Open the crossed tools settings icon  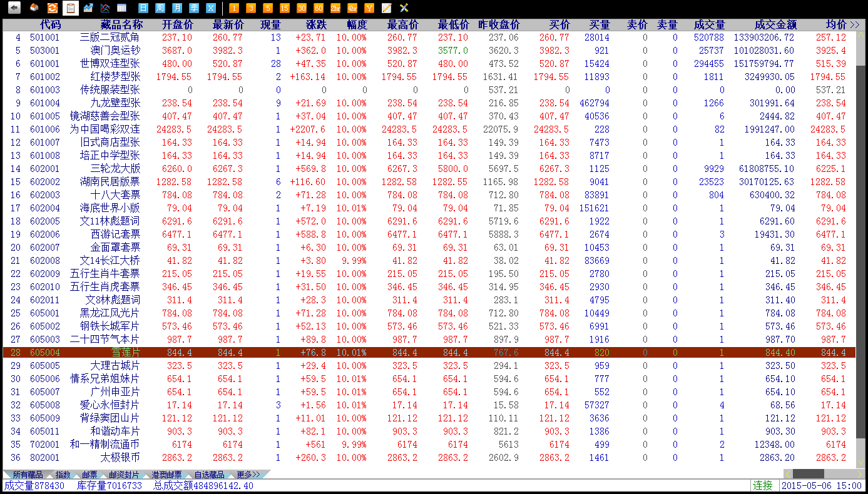(404, 8)
